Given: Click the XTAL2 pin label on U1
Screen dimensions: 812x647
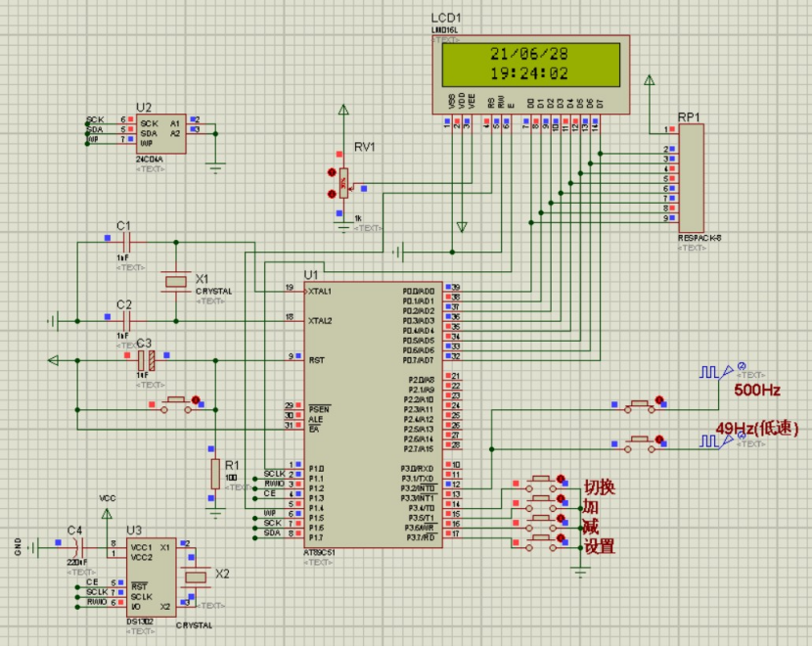Looking at the screenshot, I should click(320, 321).
